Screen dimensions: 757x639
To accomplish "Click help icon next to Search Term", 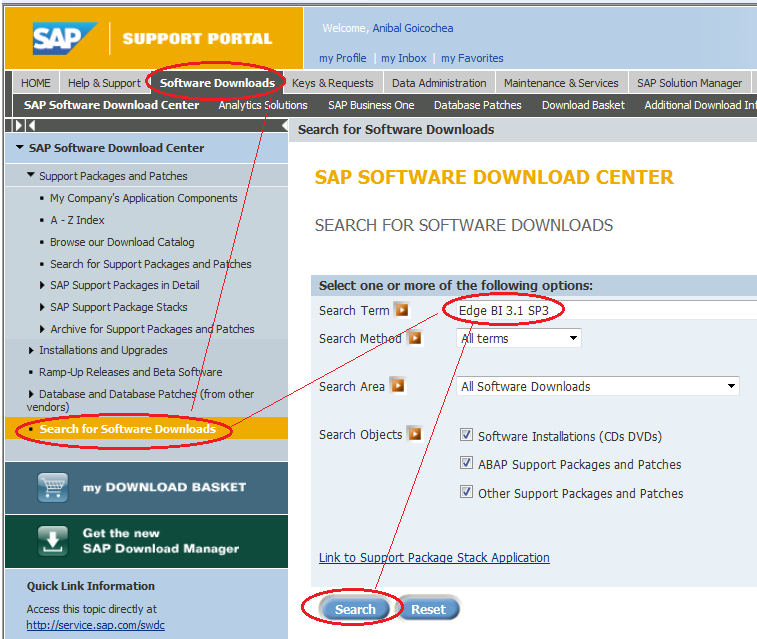I will click(402, 310).
